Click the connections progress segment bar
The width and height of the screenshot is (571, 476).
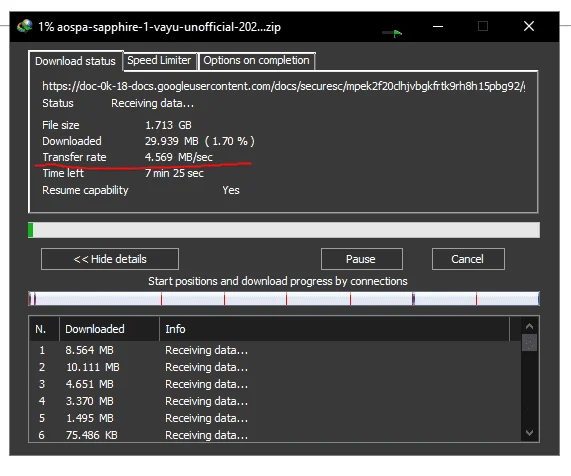pos(284,299)
